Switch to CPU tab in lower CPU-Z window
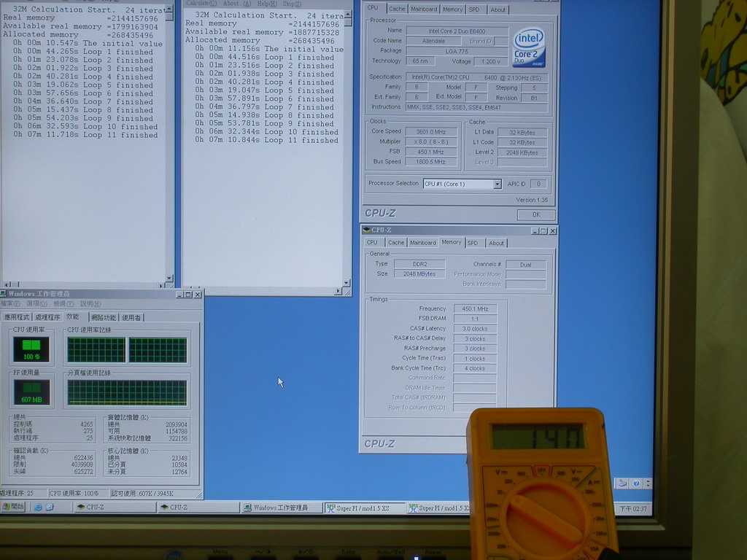Image resolution: width=747 pixels, height=560 pixels. [372, 243]
